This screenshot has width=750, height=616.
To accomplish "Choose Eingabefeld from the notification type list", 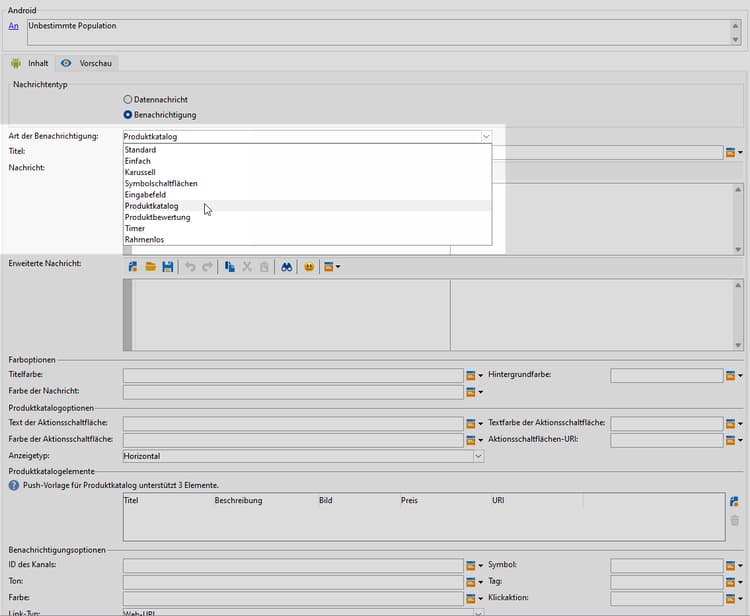I will click(x=308, y=195).
